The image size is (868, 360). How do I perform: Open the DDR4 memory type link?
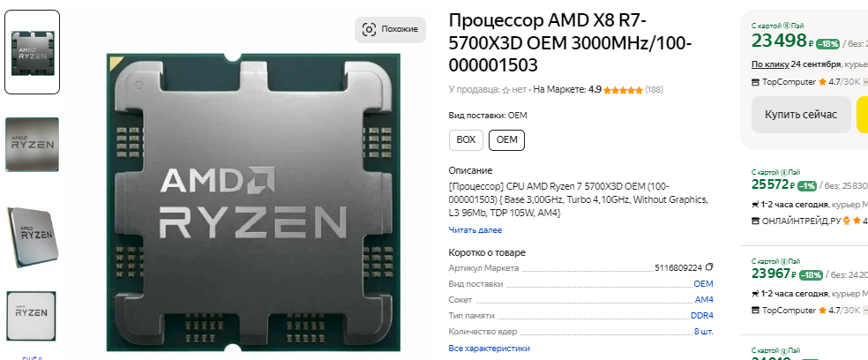click(702, 316)
